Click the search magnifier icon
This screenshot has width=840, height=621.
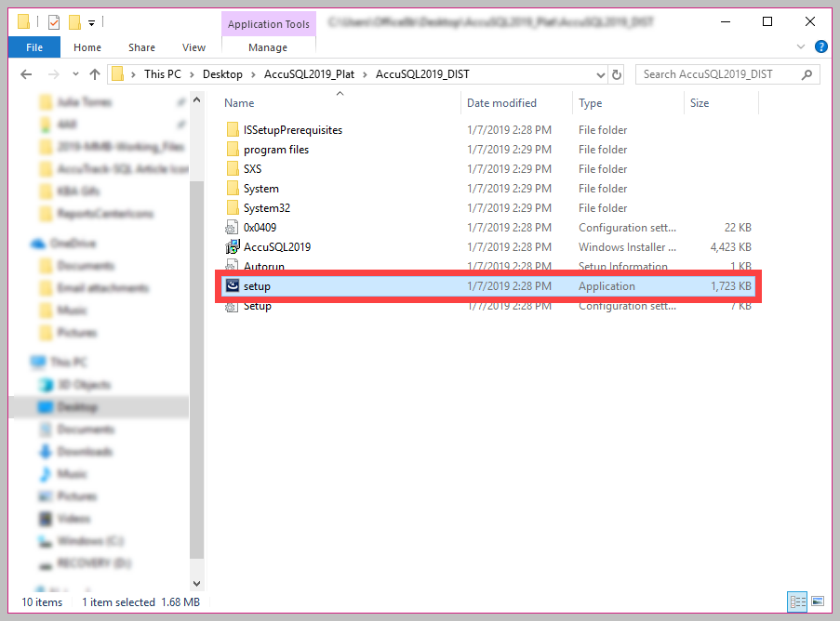(x=807, y=74)
